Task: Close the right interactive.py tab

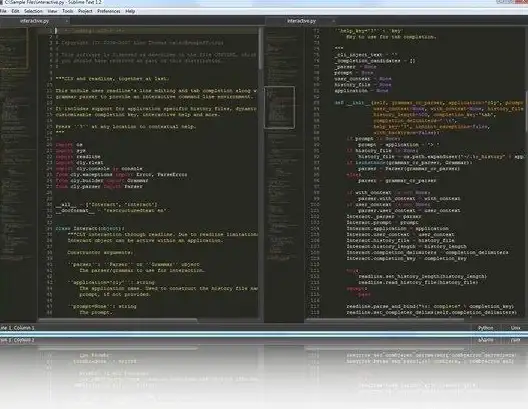Action: pos(333,21)
